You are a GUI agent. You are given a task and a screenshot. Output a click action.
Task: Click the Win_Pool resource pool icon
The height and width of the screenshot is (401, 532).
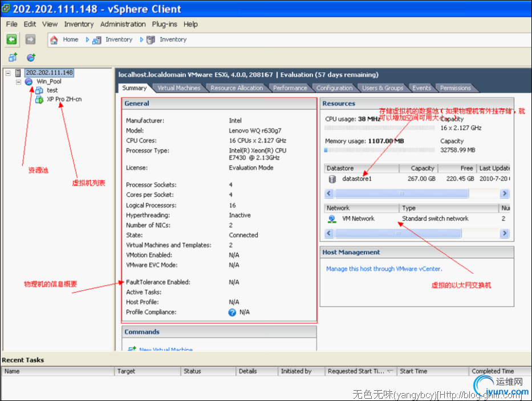tap(29, 82)
